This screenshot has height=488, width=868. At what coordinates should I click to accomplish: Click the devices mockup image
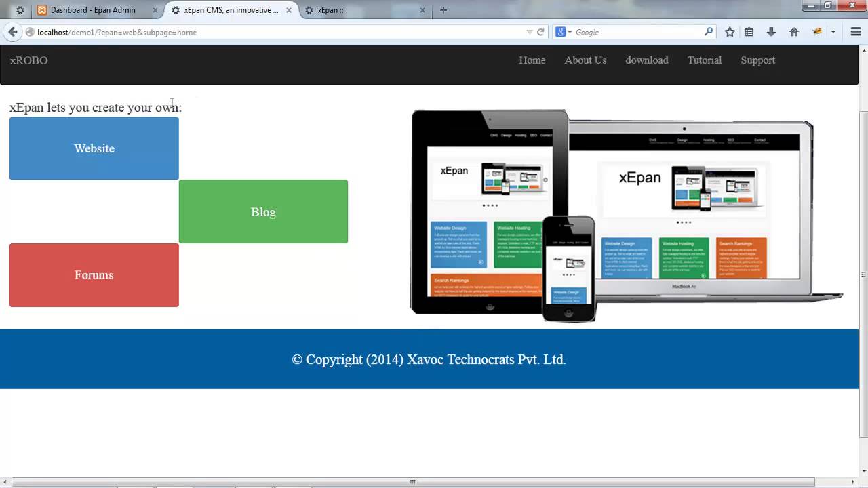coord(627,216)
